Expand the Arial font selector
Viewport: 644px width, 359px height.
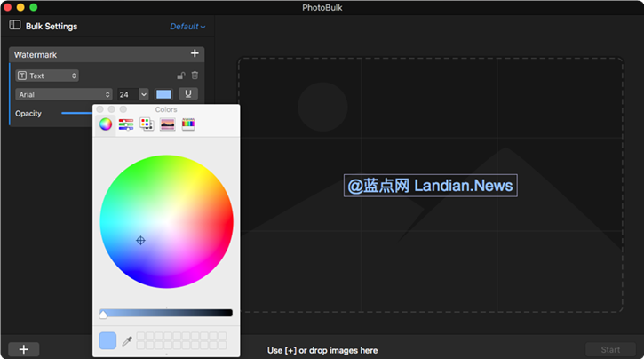63,94
